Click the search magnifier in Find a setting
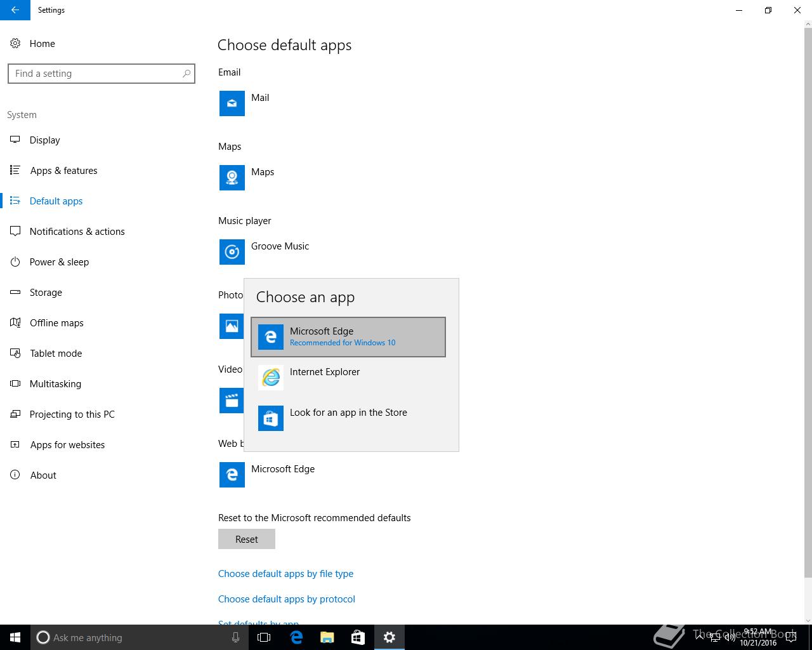812x650 pixels. pos(187,74)
